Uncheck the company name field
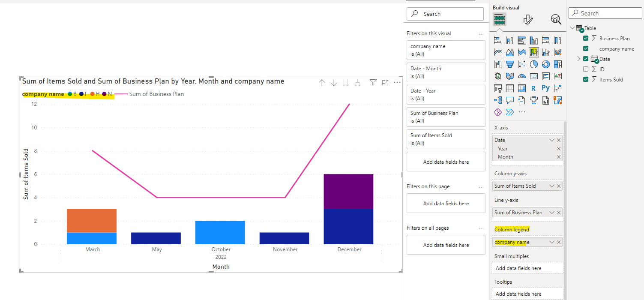The width and height of the screenshot is (644, 300). point(586,48)
